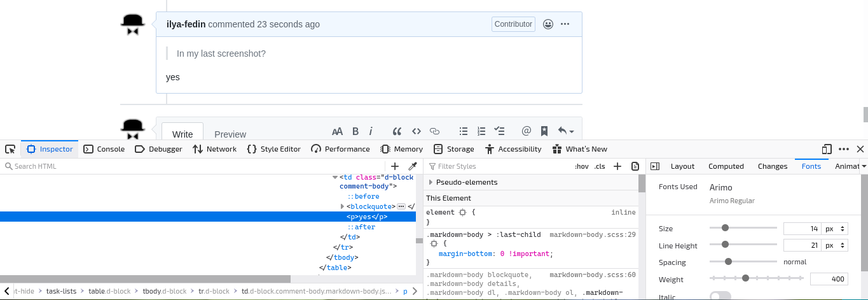Image resolution: width=868 pixels, height=300 pixels.
Task: Collapse the td comment-body node
Action: pyautogui.click(x=335, y=178)
